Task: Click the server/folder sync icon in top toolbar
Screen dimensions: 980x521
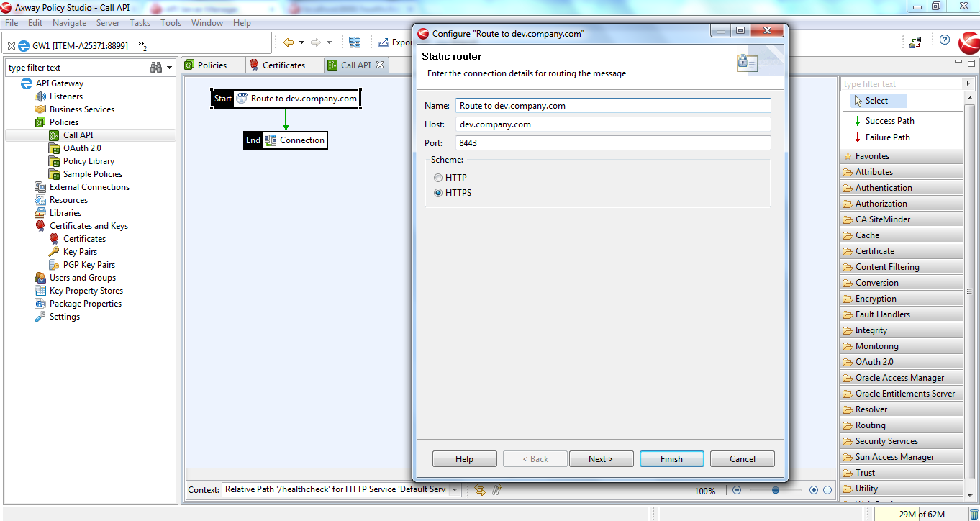Action: (915, 42)
